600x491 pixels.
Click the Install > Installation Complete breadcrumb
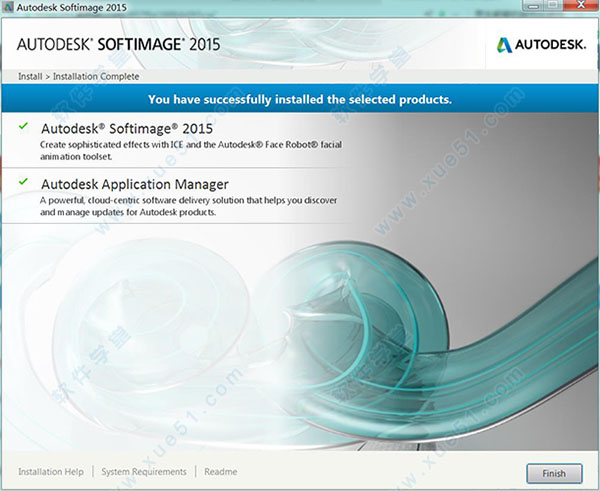pyautogui.click(x=78, y=77)
